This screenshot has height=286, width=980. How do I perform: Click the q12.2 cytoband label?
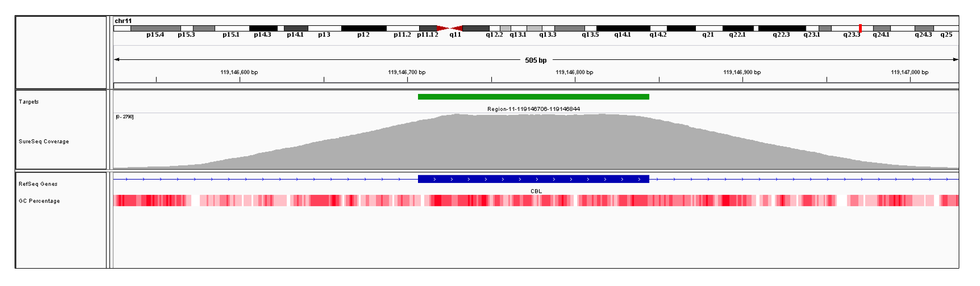(x=494, y=35)
